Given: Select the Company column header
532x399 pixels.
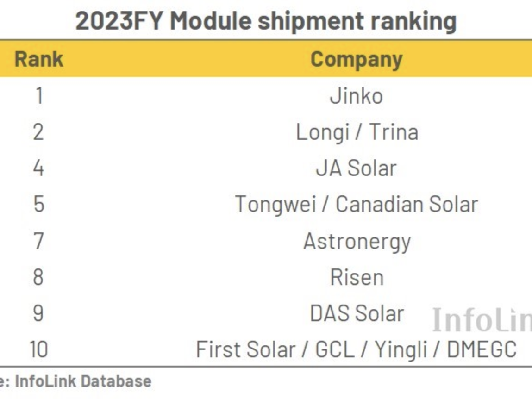Looking at the screenshot, I should (356, 59).
